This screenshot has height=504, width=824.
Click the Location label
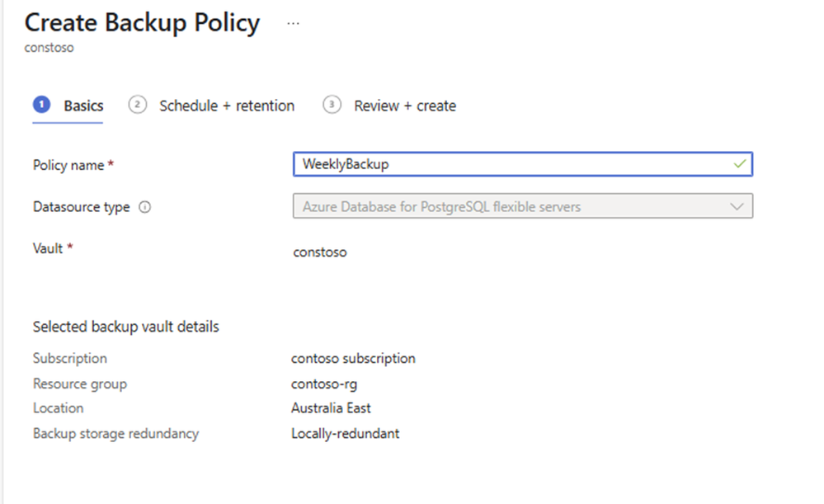(59, 408)
